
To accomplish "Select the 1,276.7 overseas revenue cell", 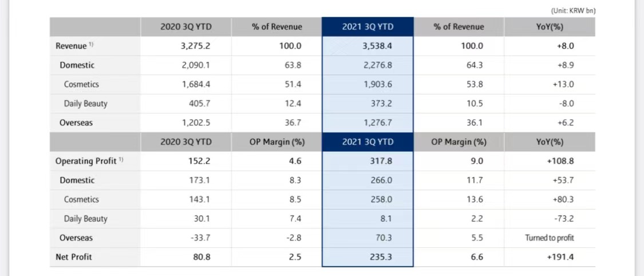I will pos(377,123).
